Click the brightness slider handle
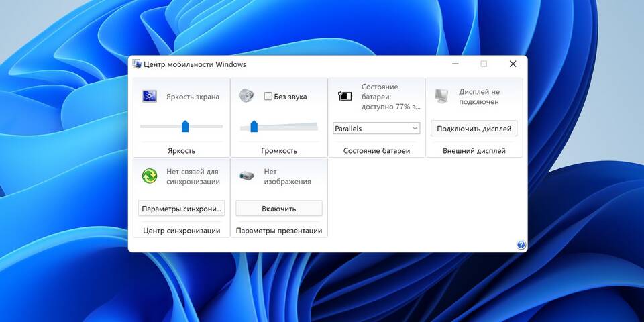The width and height of the screenshot is (644, 322). point(185,126)
